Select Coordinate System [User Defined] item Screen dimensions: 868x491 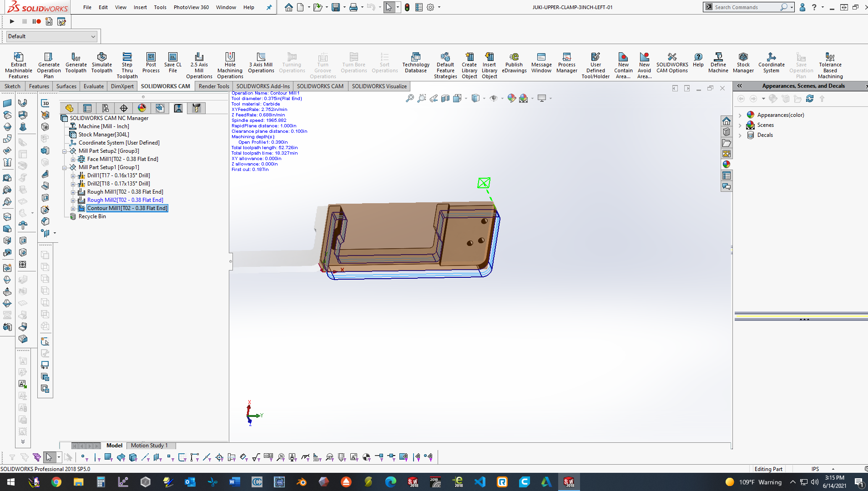119,143
